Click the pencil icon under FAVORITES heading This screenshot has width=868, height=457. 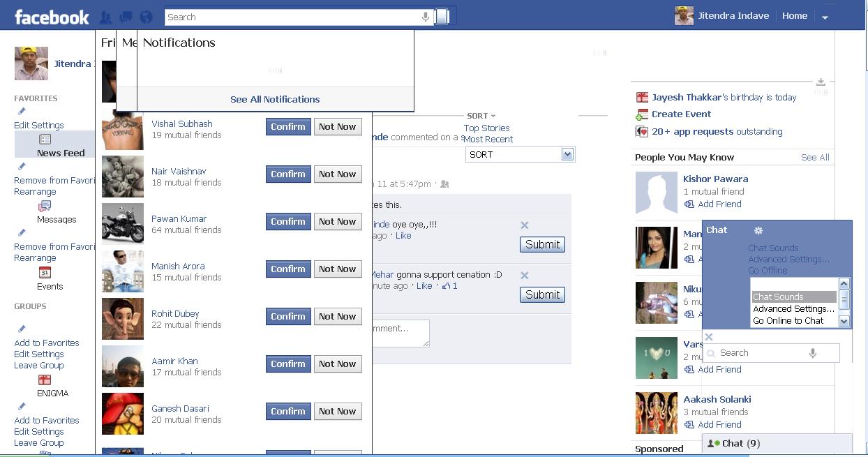pyautogui.click(x=22, y=112)
